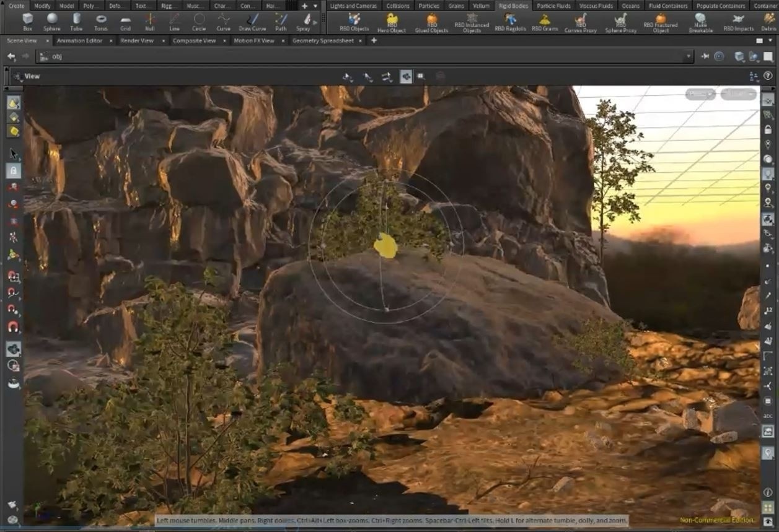Toggle the magnet with curve snapping icon
Screen dimensions: 779x532
(14, 293)
